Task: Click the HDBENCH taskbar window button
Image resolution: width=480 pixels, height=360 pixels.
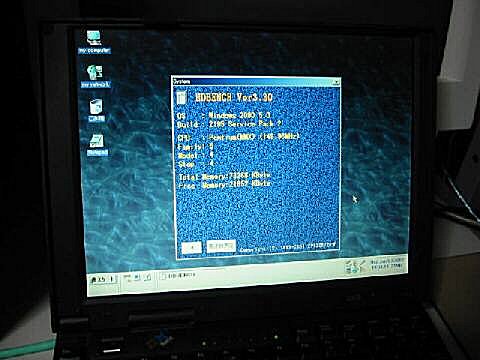Action: tap(178, 275)
